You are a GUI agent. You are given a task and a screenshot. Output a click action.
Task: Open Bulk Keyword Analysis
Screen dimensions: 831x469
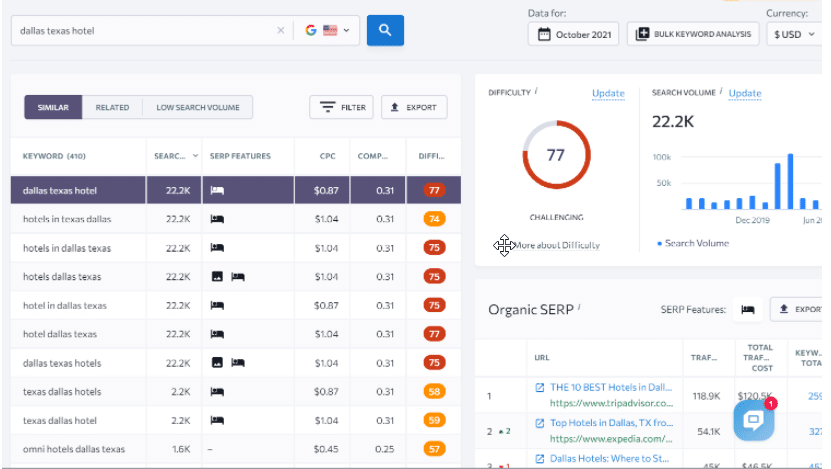click(693, 34)
